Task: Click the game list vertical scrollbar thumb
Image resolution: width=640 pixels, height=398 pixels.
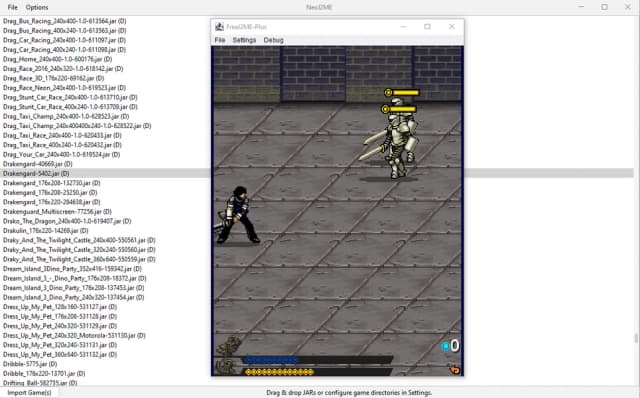Action: point(636,338)
